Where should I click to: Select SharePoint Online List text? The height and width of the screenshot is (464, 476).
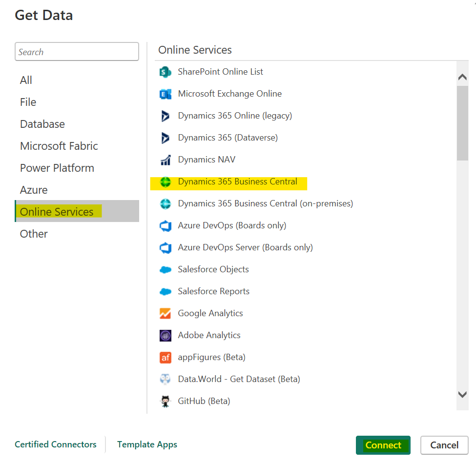220,72
